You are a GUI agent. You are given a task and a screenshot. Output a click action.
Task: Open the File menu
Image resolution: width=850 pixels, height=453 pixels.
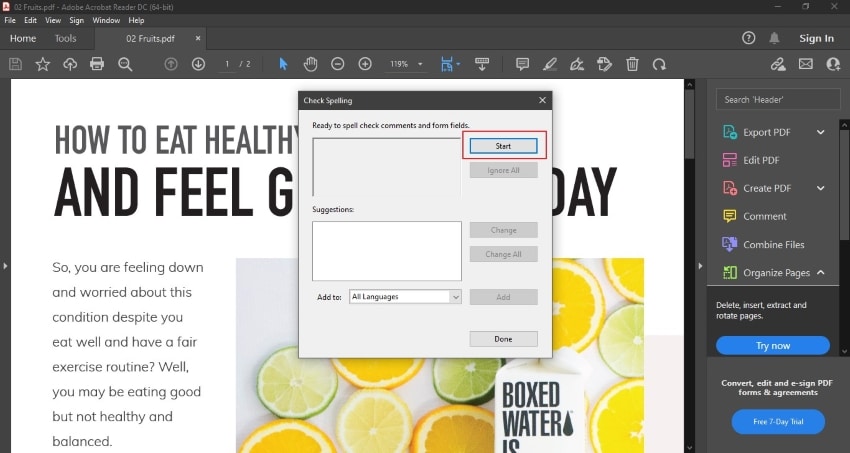10,20
